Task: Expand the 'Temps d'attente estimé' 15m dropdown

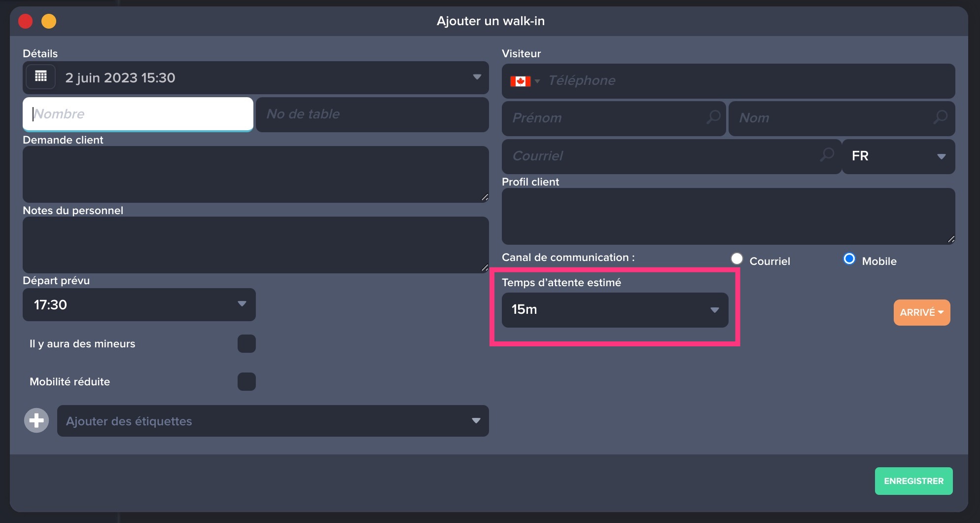Action: [x=615, y=310]
